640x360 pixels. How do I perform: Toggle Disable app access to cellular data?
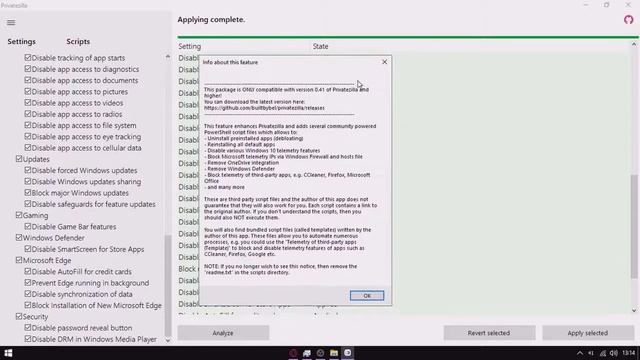coord(28,147)
